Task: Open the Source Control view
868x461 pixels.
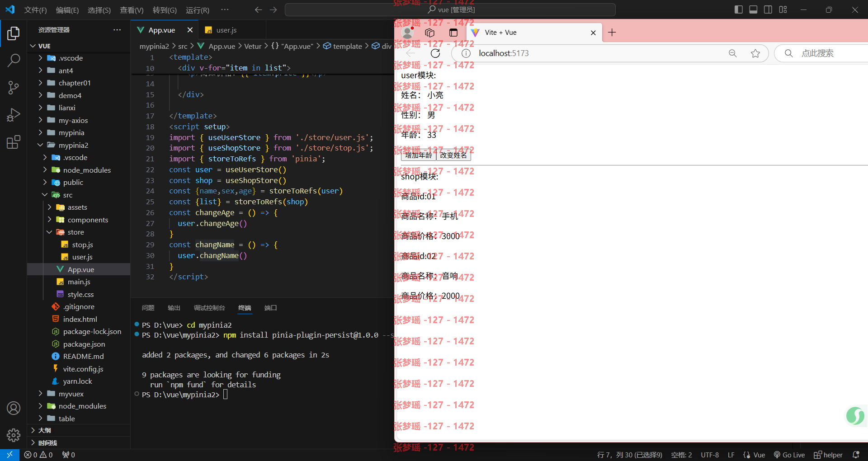Action: pyautogui.click(x=14, y=88)
